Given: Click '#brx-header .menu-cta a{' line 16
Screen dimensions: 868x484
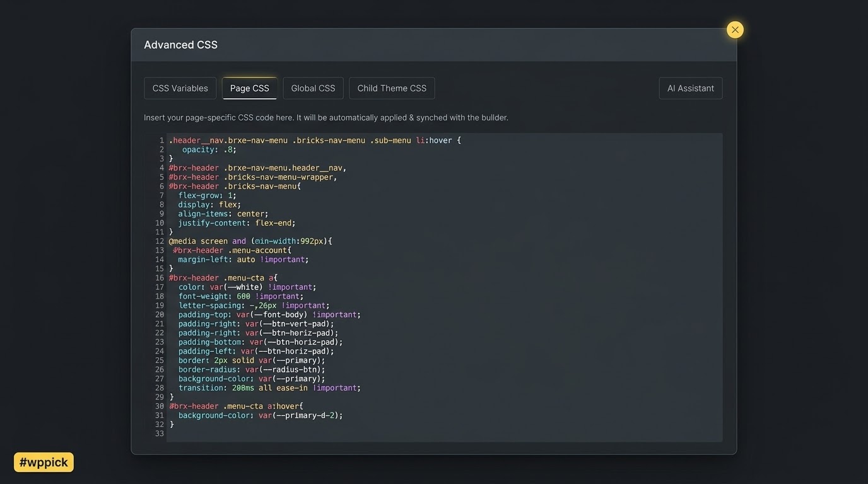Looking at the screenshot, I should pyautogui.click(x=223, y=277).
